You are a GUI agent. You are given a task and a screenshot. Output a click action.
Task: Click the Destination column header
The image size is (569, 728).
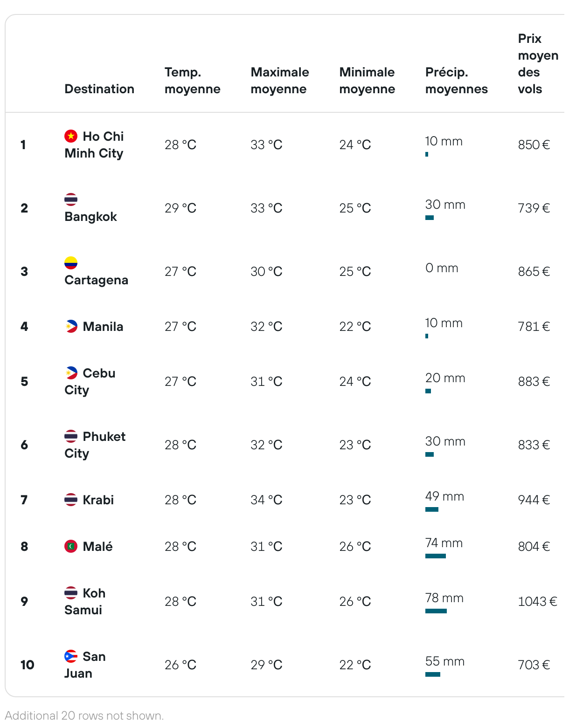click(99, 89)
